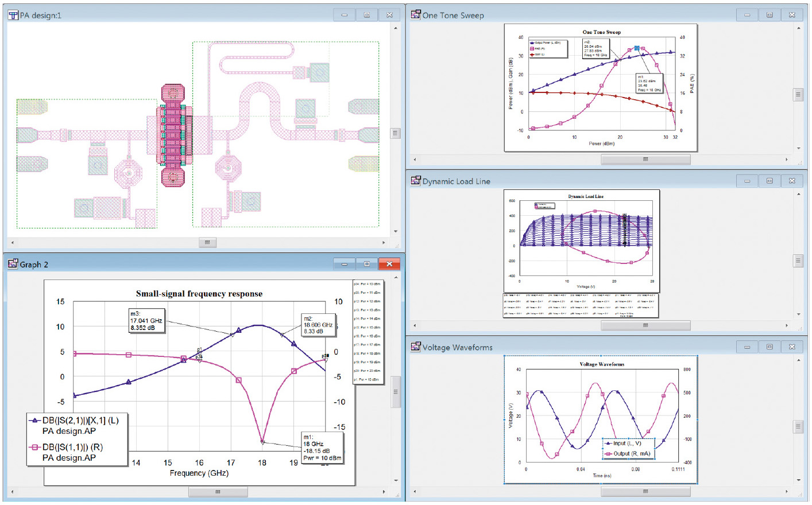Screen dimensions: 812x505
Task: Click the 'Dynamic Load Line' chart title inside the graph
Action: tap(586, 196)
